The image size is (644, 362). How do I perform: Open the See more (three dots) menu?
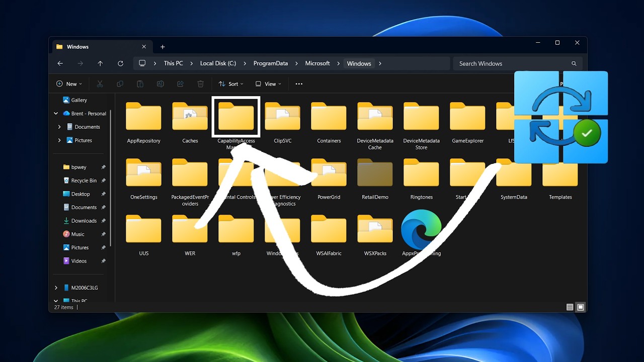click(299, 84)
